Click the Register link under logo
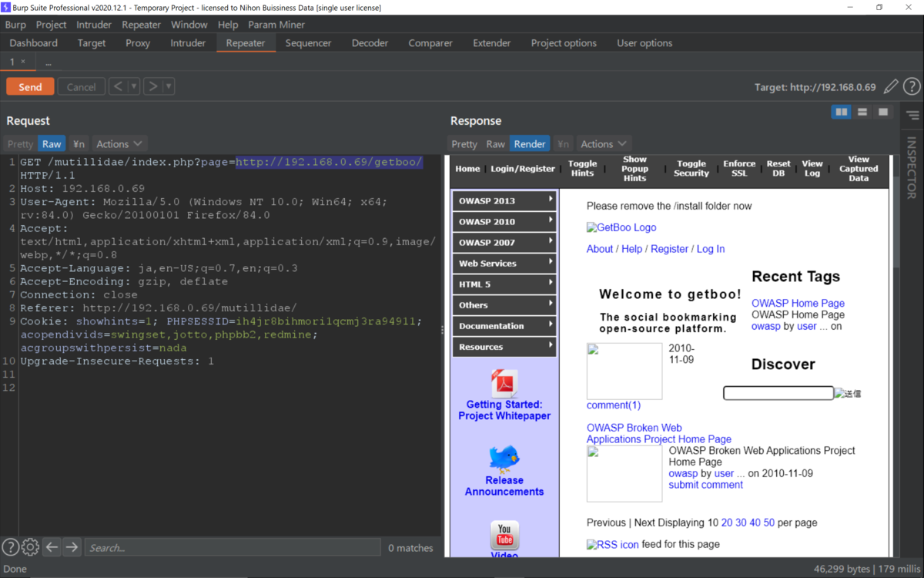Screen dimensions: 924x578 (x=669, y=249)
